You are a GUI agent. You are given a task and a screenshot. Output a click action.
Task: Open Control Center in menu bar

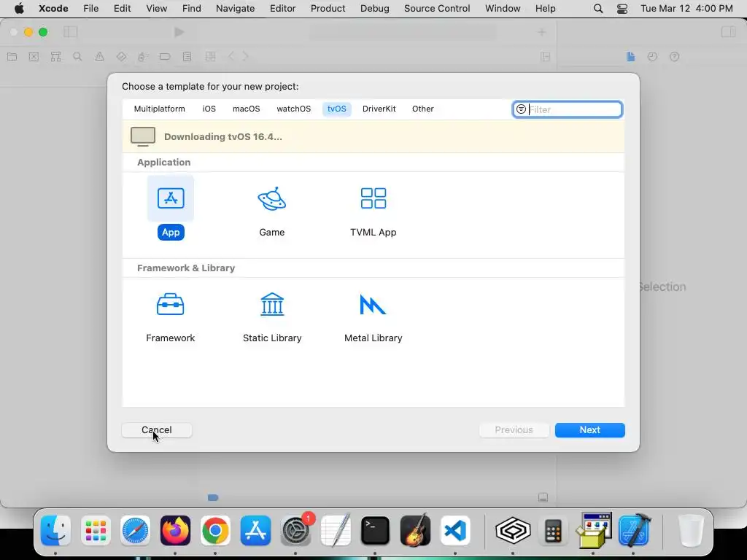coord(622,9)
